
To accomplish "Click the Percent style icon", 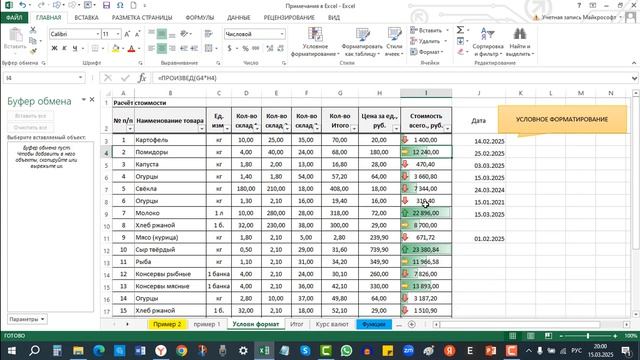I will click(x=245, y=49).
